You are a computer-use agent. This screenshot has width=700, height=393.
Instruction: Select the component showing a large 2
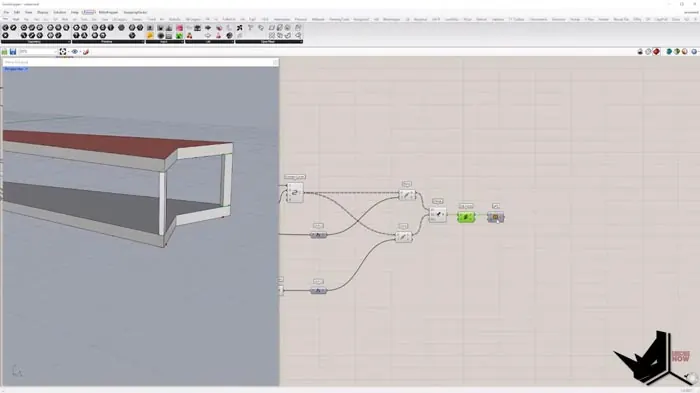point(295,193)
